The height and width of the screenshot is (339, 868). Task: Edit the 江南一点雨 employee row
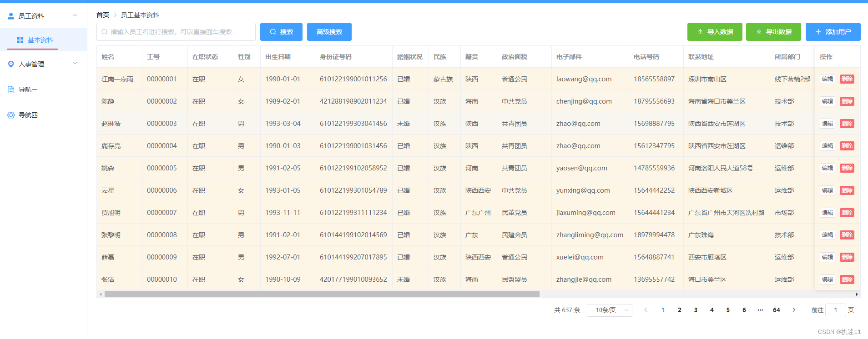(828, 79)
